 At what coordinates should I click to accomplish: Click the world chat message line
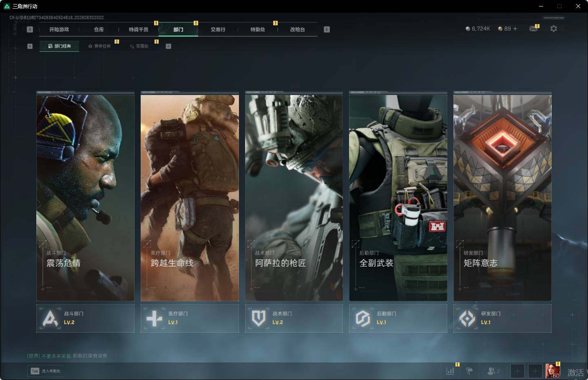[x=67, y=356]
